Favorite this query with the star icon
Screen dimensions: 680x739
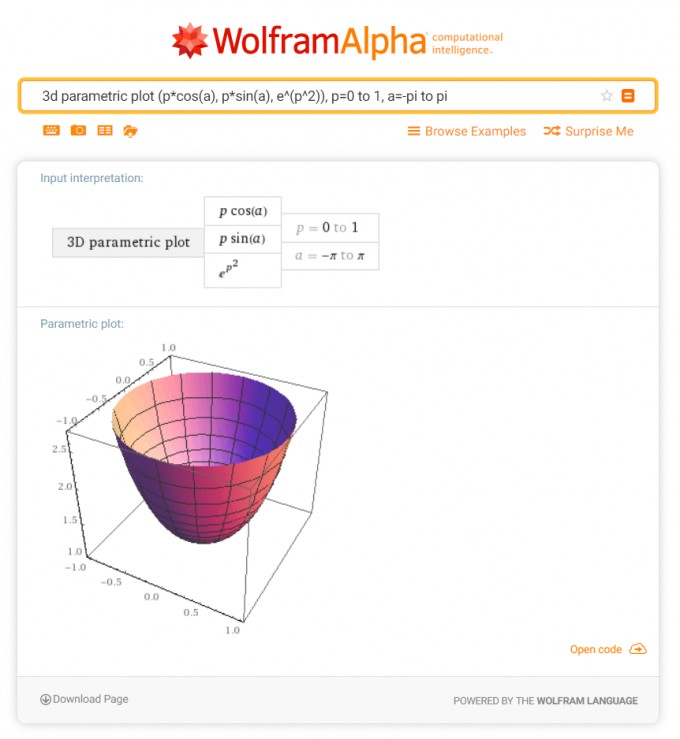(606, 96)
